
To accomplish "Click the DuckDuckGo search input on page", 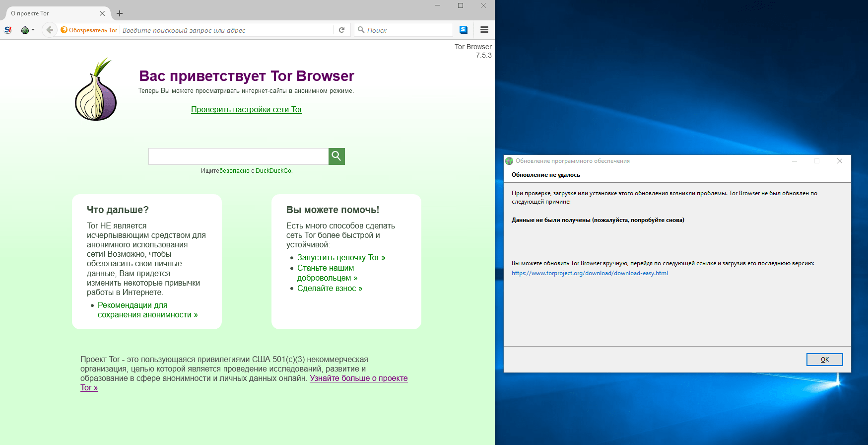I will click(238, 156).
